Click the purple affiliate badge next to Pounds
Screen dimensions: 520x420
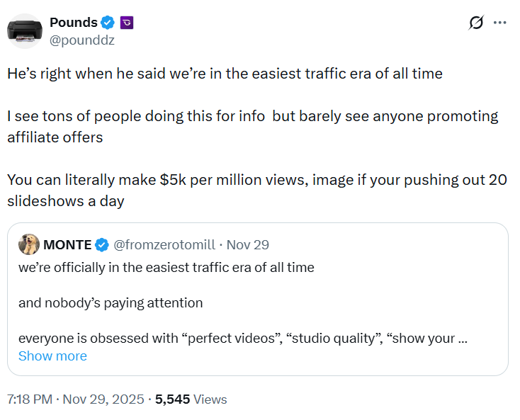tap(126, 23)
